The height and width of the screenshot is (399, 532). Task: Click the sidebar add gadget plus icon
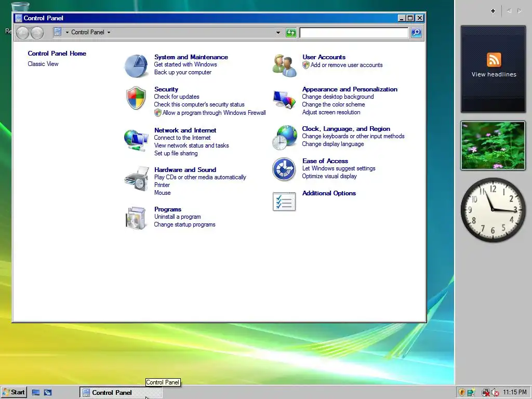click(493, 11)
